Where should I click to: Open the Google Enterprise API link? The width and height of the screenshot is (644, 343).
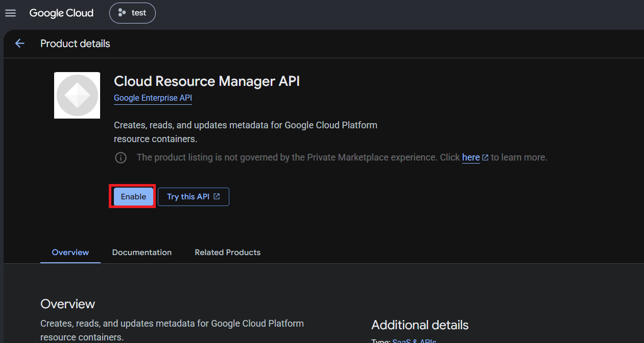pyautogui.click(x=153, y=98)
